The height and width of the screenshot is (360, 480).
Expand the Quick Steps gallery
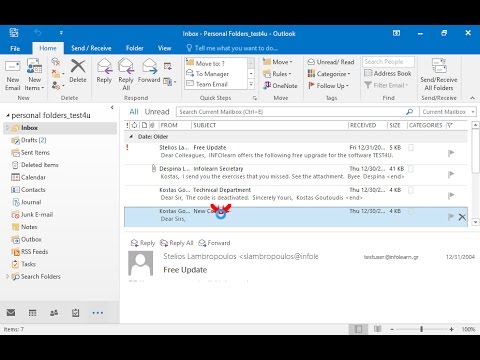pyautogui.click(x=251, y=84)
